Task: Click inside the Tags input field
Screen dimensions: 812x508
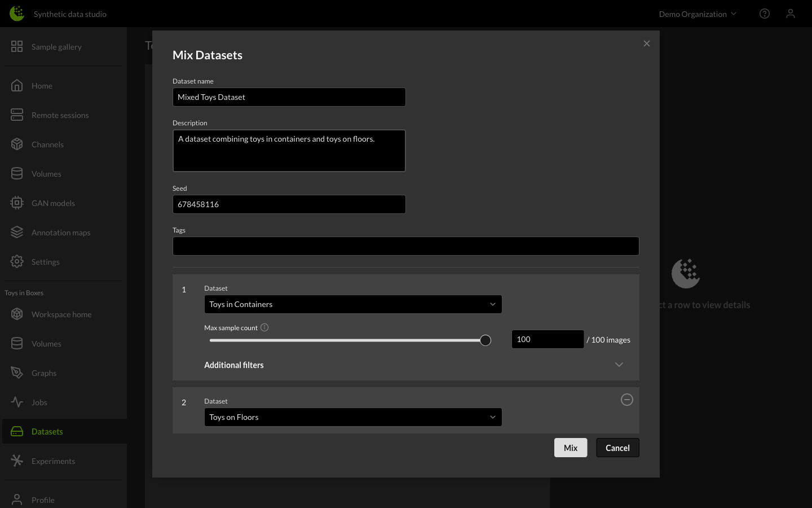Action: tap(405, 246)
